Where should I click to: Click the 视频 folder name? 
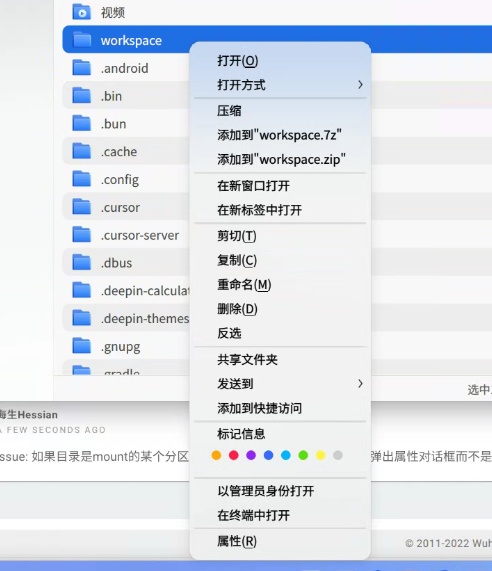[113, 13]
